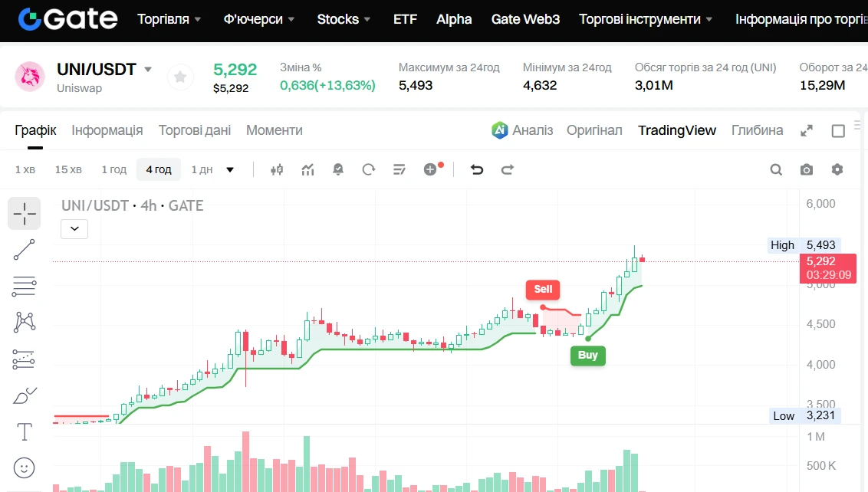This screenshot has height=492, width=868.
Task: Add UNI/USDT to favorites with the star
Action: click(x=180, y=77)
